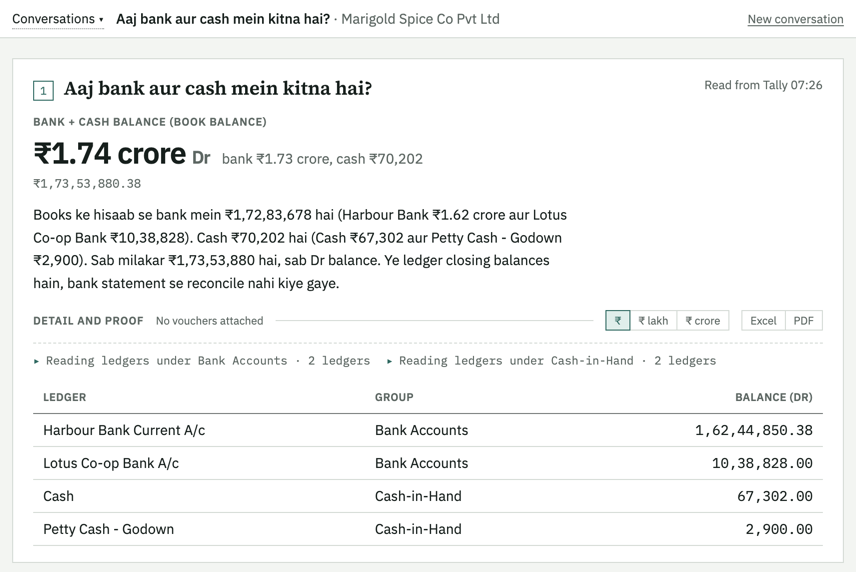Click the Marigold Spice Co Pvt Ltd company name
The width and height of the screenshot is (856, 572).
click(420, 19)
